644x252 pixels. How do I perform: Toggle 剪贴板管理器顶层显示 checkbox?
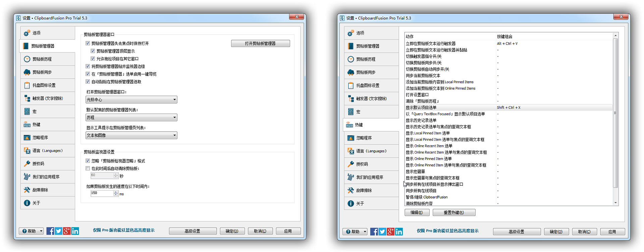click(x=93, y=51)
